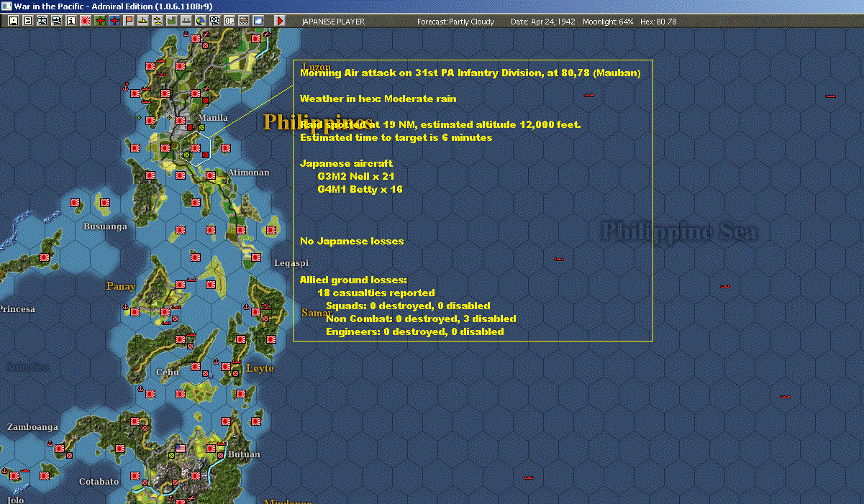The width and height of the screenshot is (864, 504).
Task: Click the Leyte island label
Action: coord(260,368)
